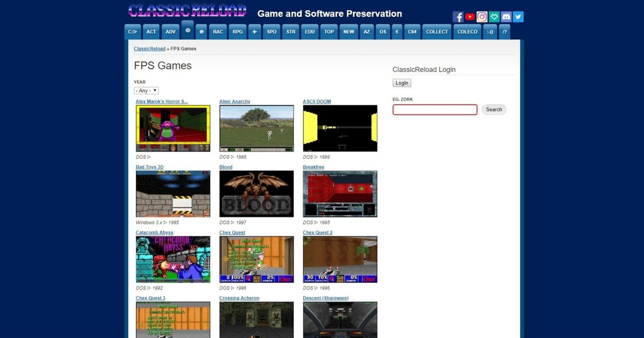Select the airplane simulation tab
644x338 pixels.
[254, 32]
